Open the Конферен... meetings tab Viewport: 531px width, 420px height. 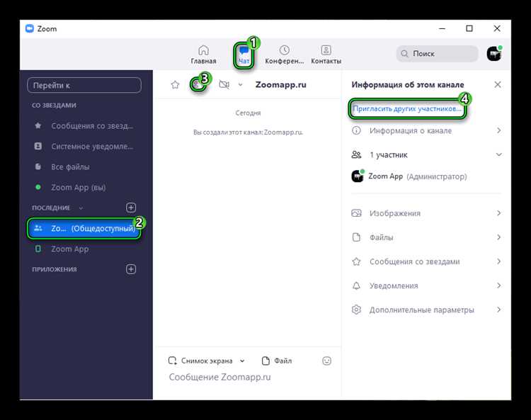tap(284, 55)
